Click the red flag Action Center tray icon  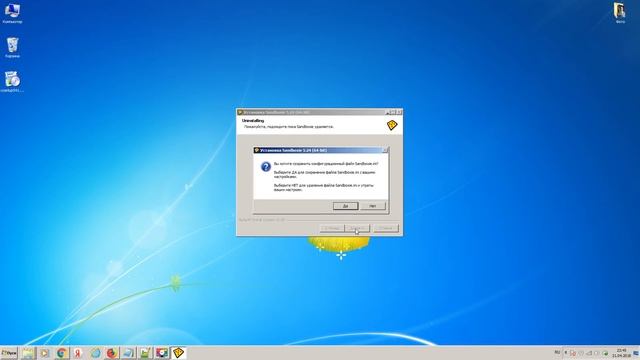click(573, 353)
